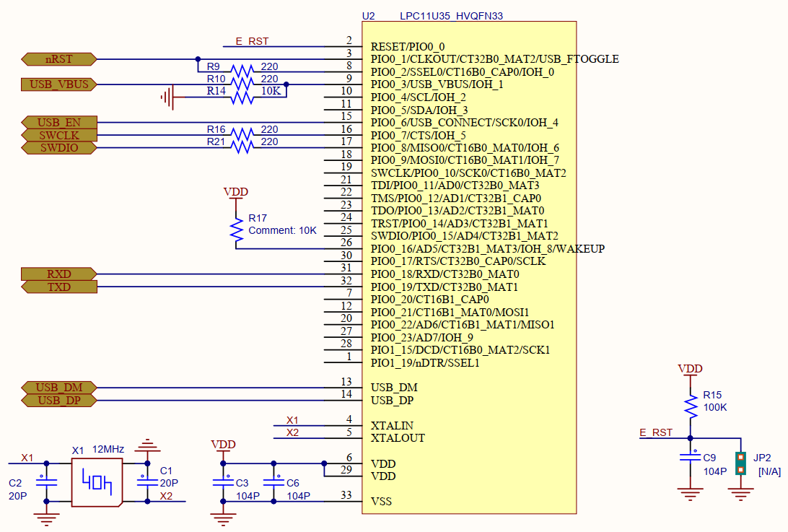Pick the SWCLK port symbol

click(x=59, y=135)
